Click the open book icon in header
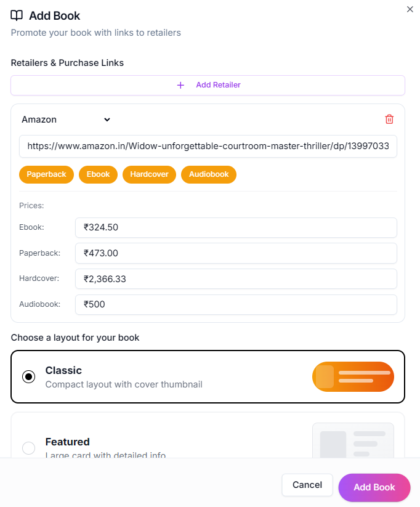420x507 pixels. pyautogui.click(x=17, y=16)
